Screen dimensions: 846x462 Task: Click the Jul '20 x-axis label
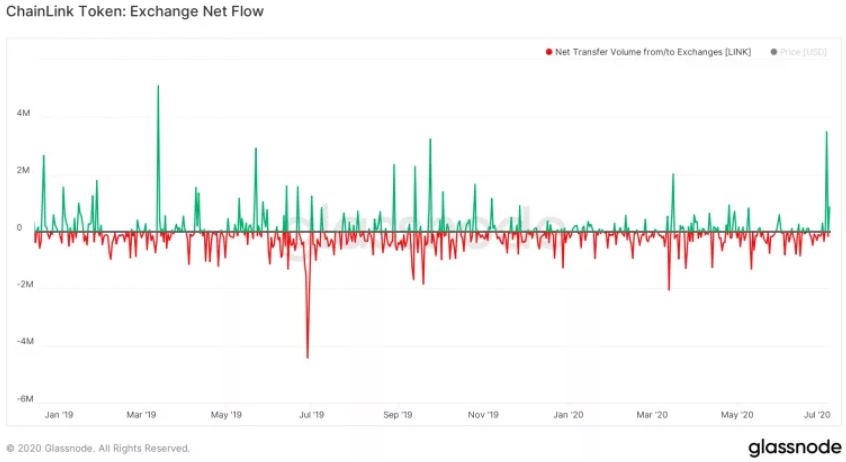pos(817,415)
